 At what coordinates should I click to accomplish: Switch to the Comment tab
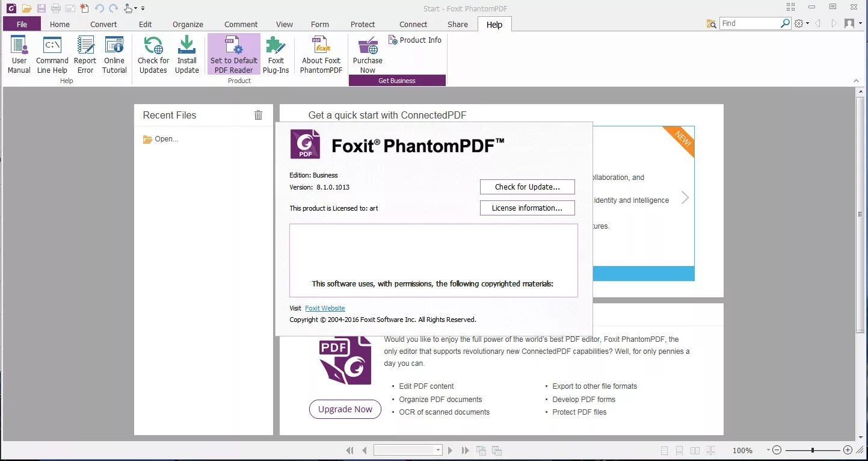click(x=241, y=24)
